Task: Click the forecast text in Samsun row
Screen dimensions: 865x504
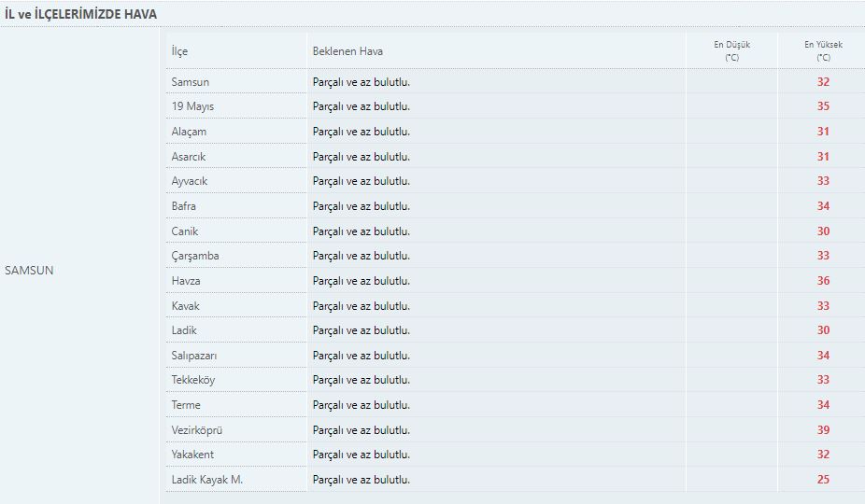Action: (x=362, y=83)
